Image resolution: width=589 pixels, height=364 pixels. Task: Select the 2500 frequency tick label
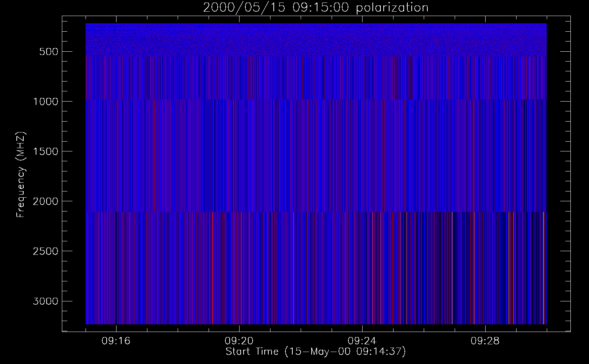[45, 251]
